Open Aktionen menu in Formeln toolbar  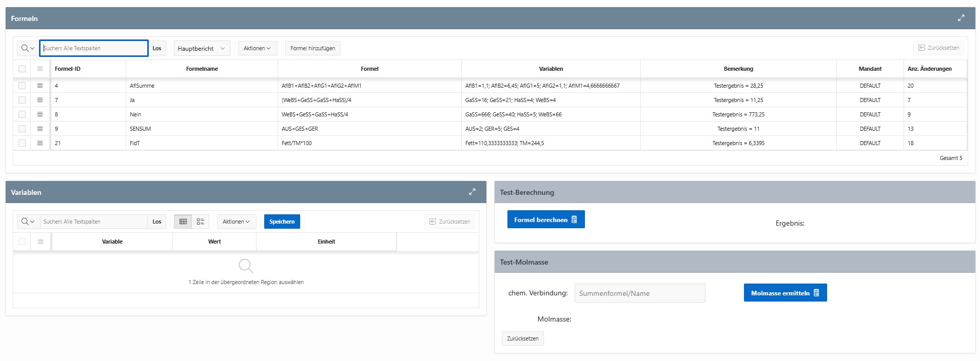pyautogui.click(x=257, y=48)
